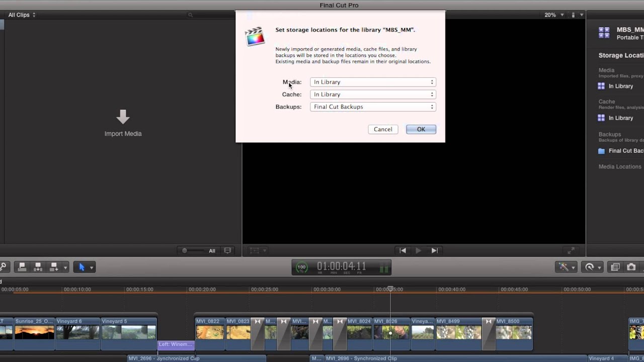Select the MVI_8499 timeline clip
The height and width of the screenshot is (362, 644).
tap(459, 334)
